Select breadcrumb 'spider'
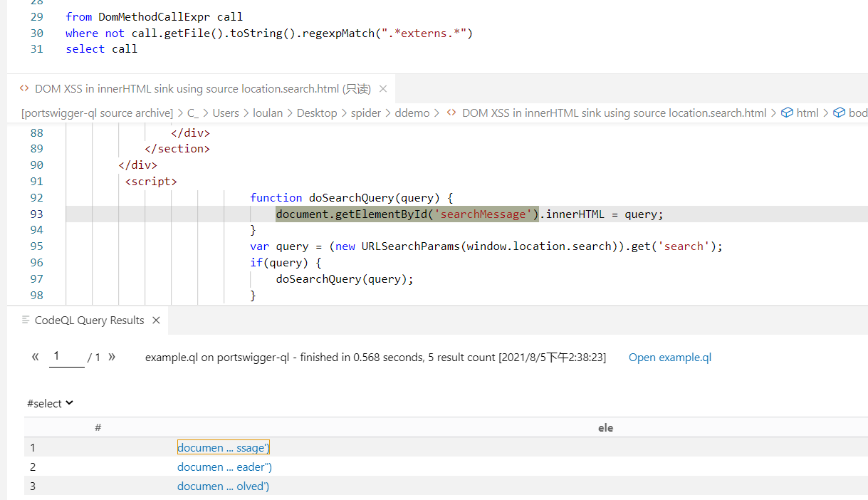The height and width of the screenshot is (500, 868). pyautogui.click(x=366, y=113)
